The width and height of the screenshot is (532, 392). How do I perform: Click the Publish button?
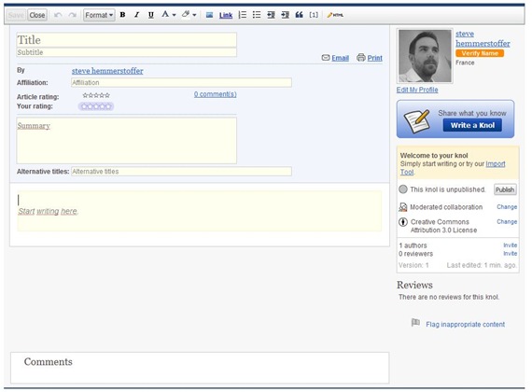505,189
